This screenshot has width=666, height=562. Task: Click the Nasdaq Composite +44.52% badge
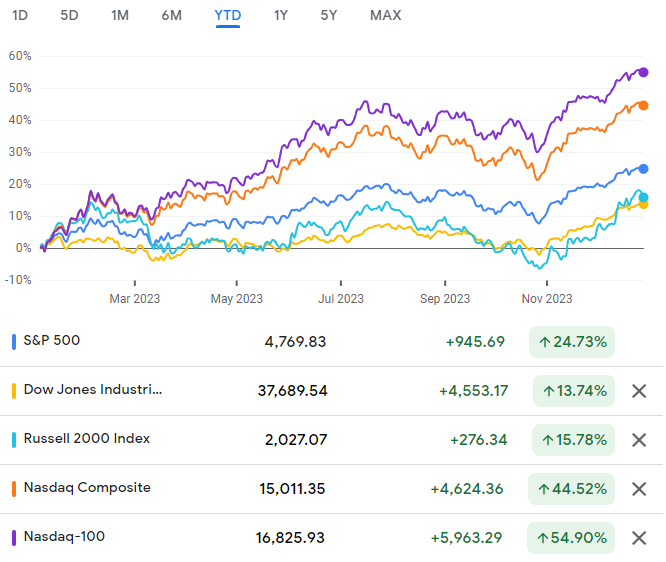click(571, 489)
